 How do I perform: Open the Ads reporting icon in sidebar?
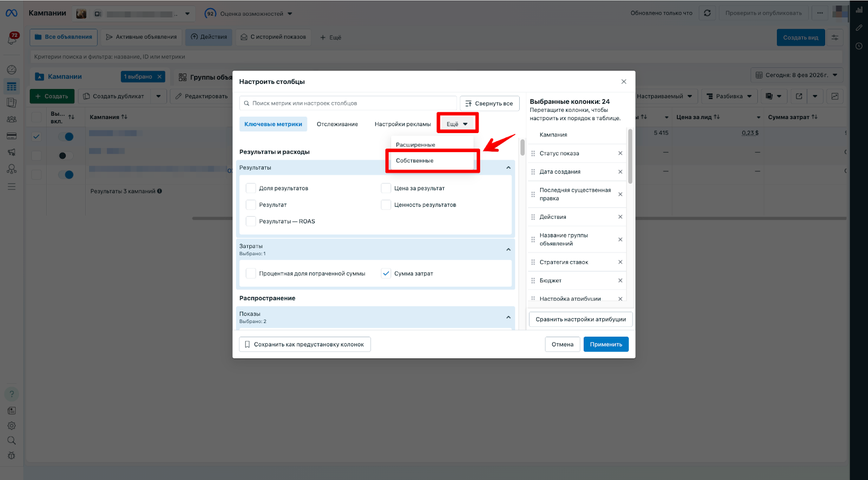(11, 103)
